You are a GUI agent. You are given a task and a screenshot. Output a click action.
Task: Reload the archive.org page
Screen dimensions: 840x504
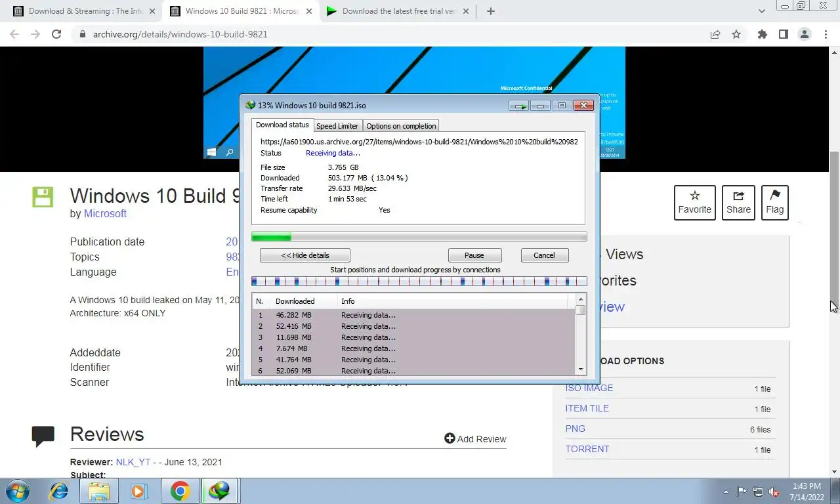click(x=56, y=34)
